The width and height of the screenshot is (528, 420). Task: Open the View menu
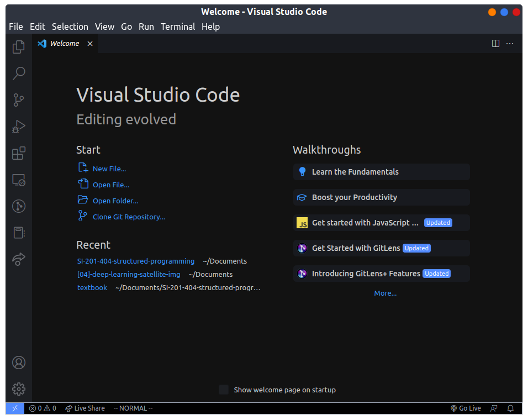click(104, 27)
